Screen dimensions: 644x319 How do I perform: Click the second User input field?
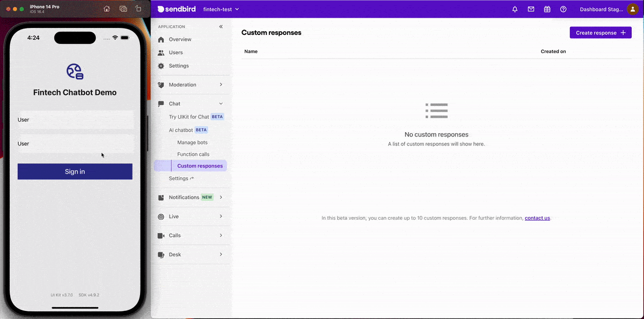coord(75,143)
